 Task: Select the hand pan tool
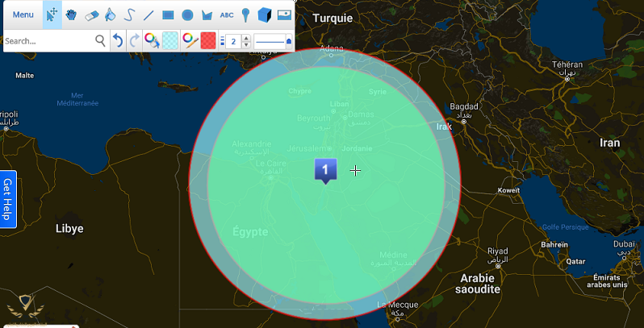tap(71, 15)
